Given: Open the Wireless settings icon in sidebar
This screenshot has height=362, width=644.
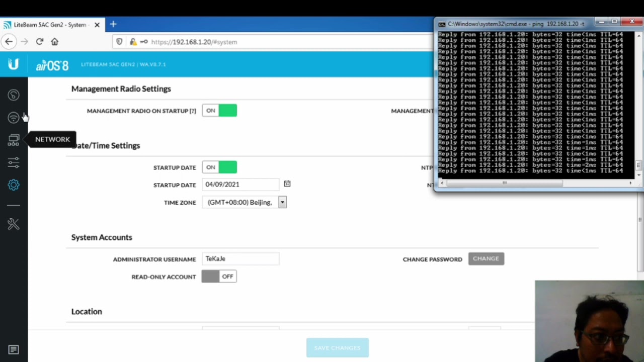Looking at the screenshot, I should point(14,118).
